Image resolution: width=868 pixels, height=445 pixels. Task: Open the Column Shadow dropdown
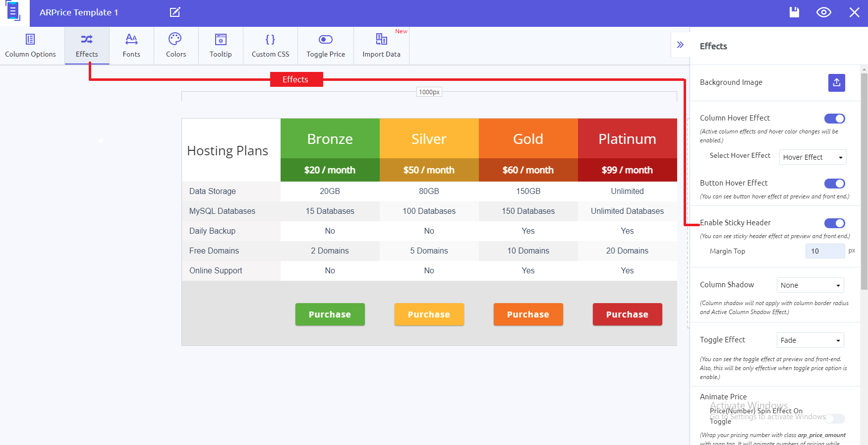click(x=810, y=285)
